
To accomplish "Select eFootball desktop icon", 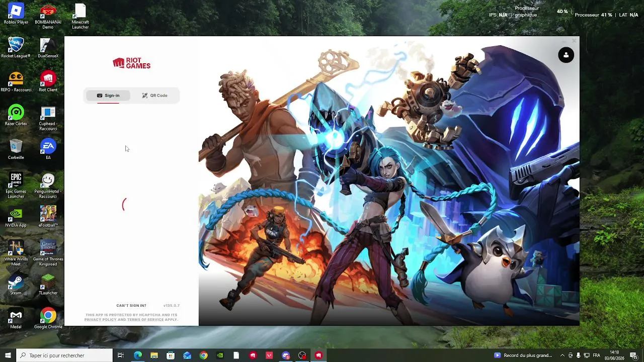I will 48,217.
